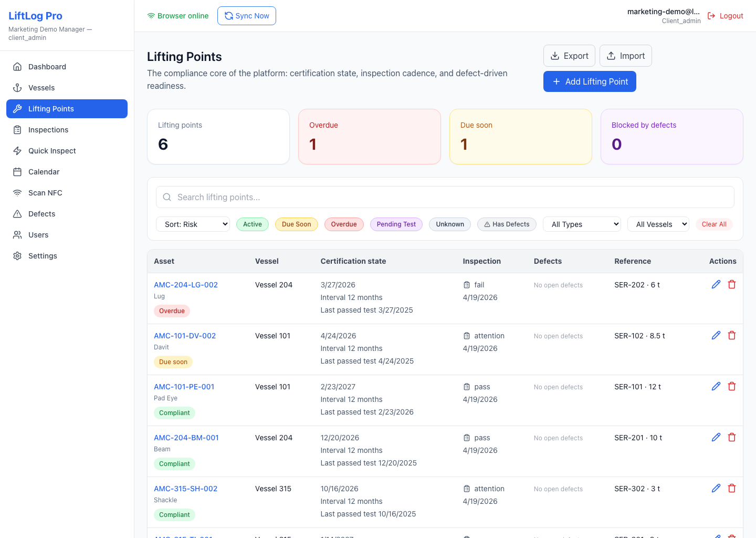Click the Search lifting points field

coord(445,197)
